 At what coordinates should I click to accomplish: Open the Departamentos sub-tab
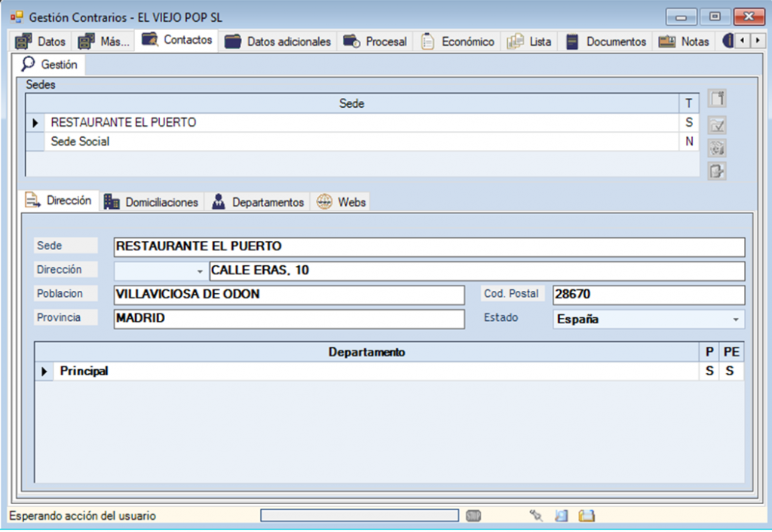coord(258,202)
